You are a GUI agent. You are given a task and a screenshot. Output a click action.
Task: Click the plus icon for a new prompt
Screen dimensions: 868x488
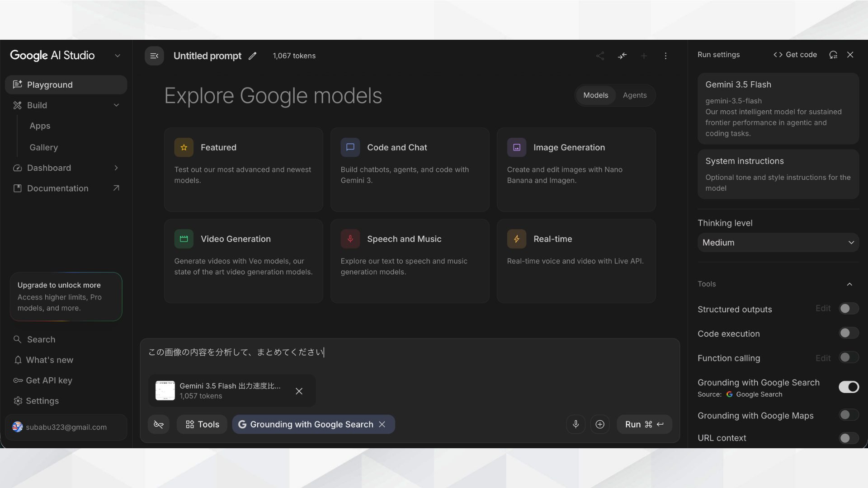click(x=644, y=56)
